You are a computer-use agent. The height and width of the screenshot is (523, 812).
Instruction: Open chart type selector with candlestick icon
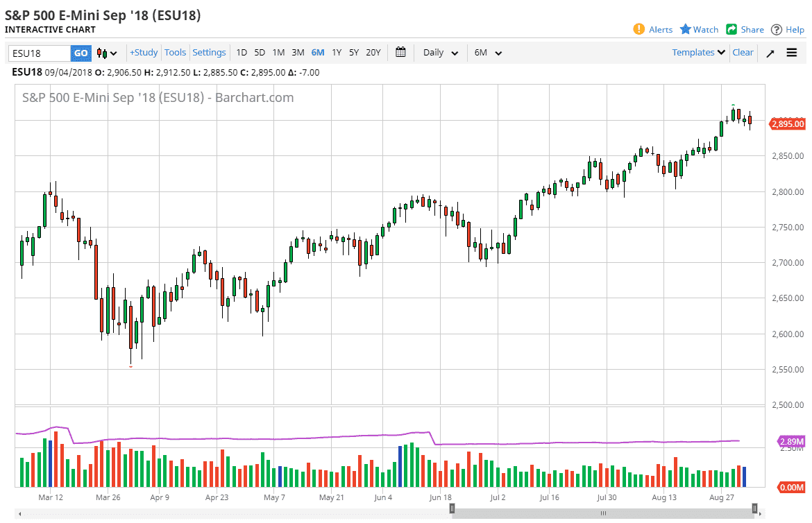click(x=103, y=53)
